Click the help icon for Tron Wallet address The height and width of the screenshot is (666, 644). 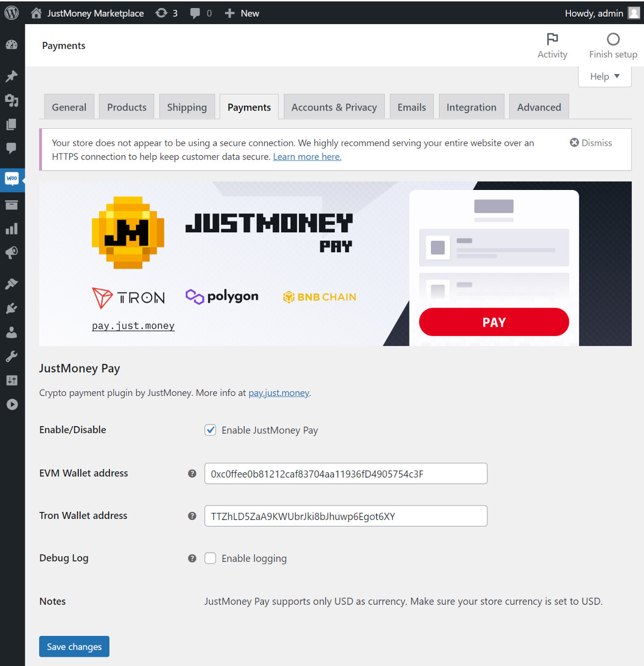pyautogui.click(x=192, y=516)
